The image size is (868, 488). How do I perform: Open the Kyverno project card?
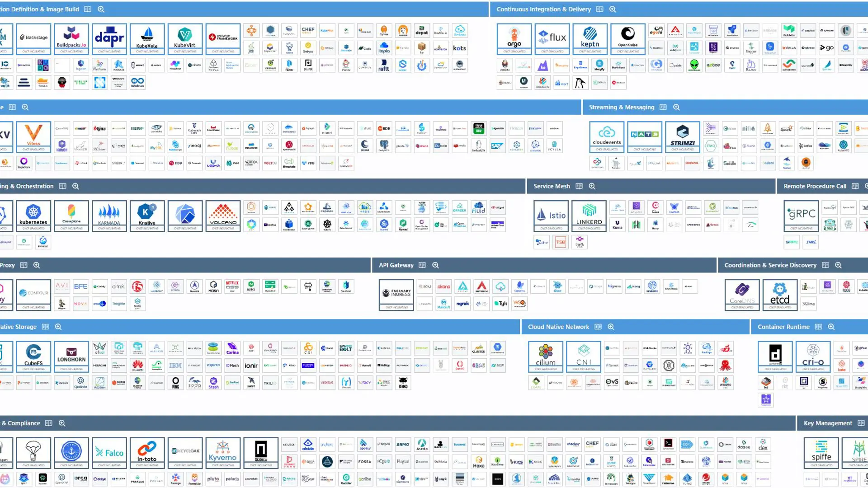point(223,453)
